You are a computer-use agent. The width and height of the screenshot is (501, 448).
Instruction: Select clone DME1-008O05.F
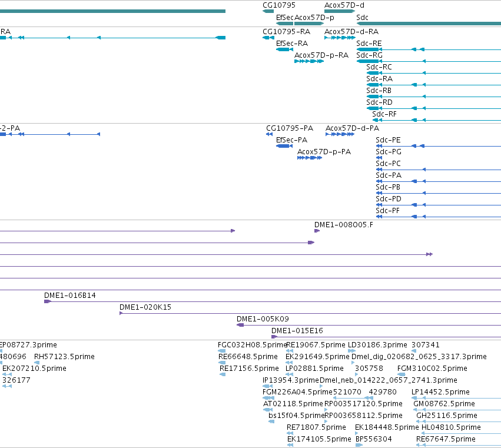coord(317,231)
